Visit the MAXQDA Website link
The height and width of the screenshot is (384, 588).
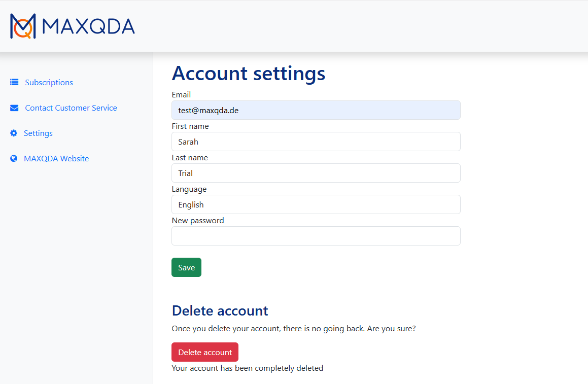56,159
